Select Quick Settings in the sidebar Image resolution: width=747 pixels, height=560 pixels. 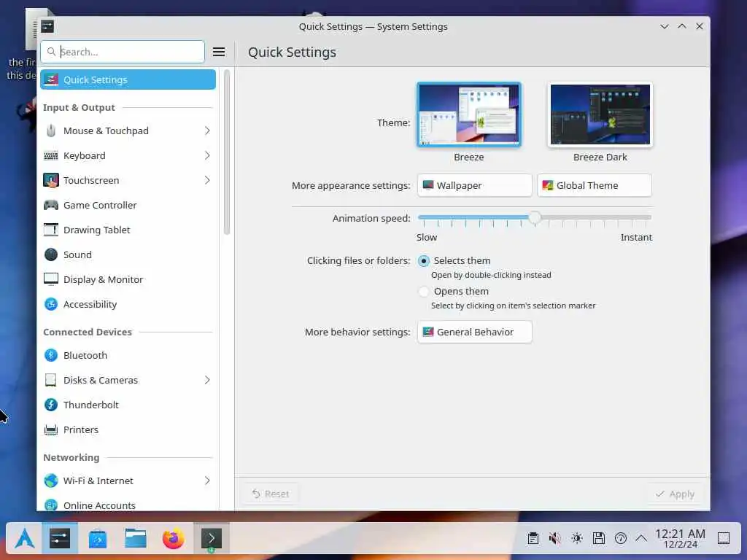[128, 79]
